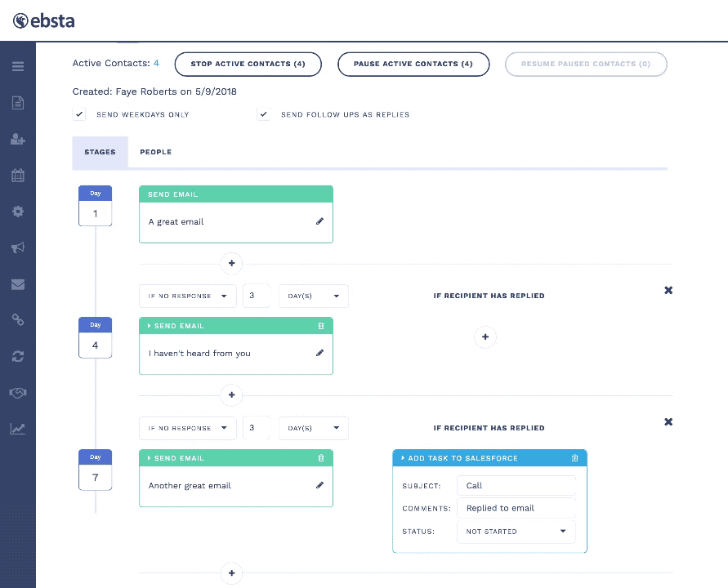Click the Subject field containing 'Call'
Viewport: 728px width, 588px height.
[x=516, y=485]
